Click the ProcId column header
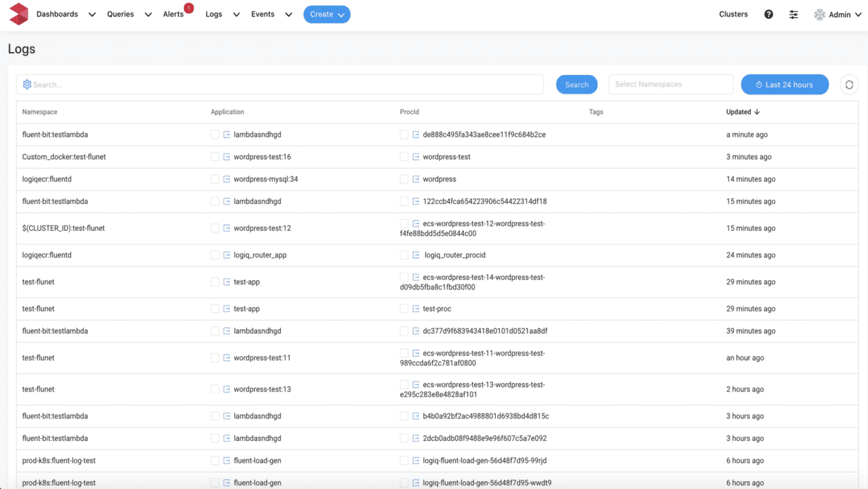Screen dimensions: 868x489 [x=409, y=112]
